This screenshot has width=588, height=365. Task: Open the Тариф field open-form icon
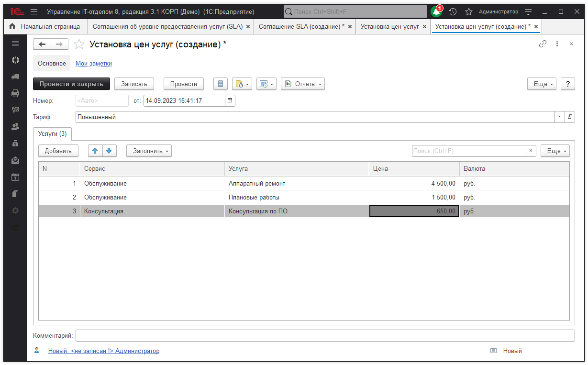pyautogui.click(x=570, y=117)
